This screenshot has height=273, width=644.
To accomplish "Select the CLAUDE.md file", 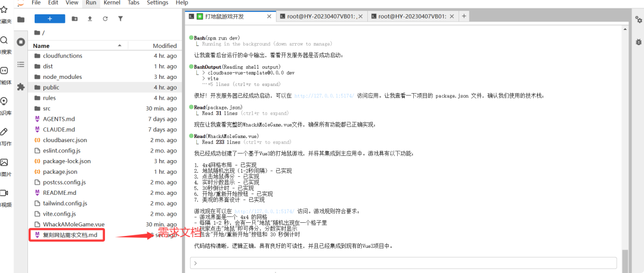I will (x=105, y=129).
